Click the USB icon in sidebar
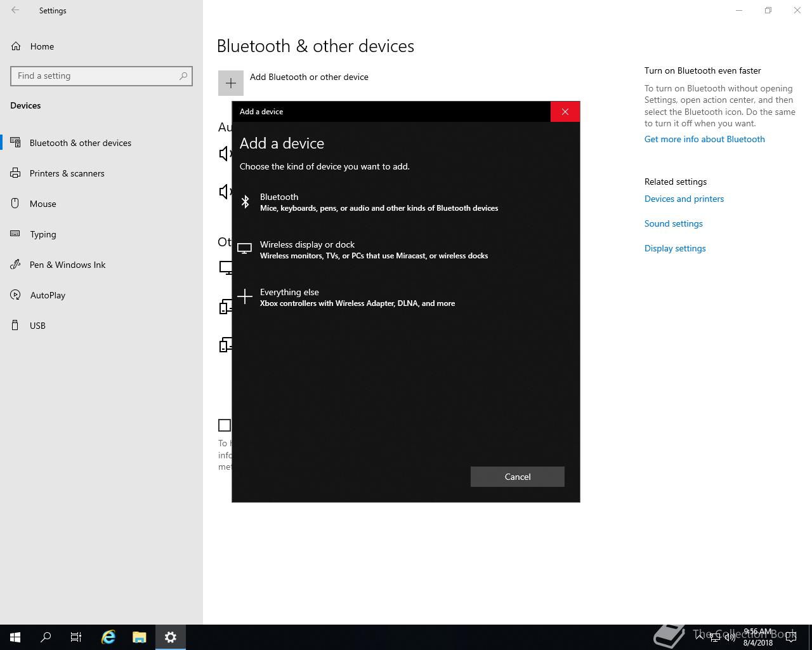The height and width of the screenshot is (650, 812). pyautogui.click(x=16, y=326)
